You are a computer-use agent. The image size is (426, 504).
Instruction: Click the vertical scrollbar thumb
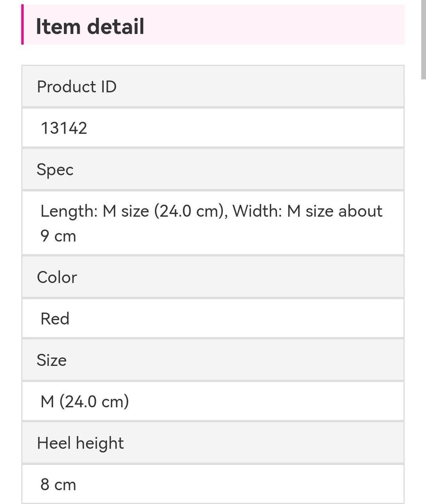423,39
